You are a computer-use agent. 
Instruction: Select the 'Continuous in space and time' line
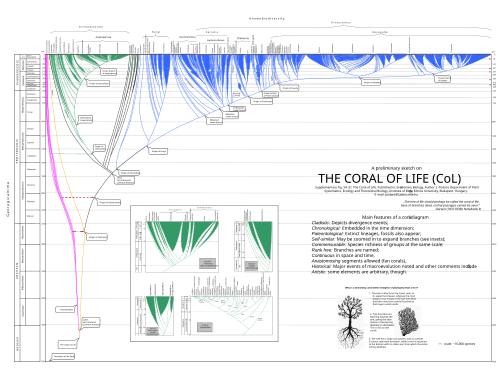tap(343, 255)
